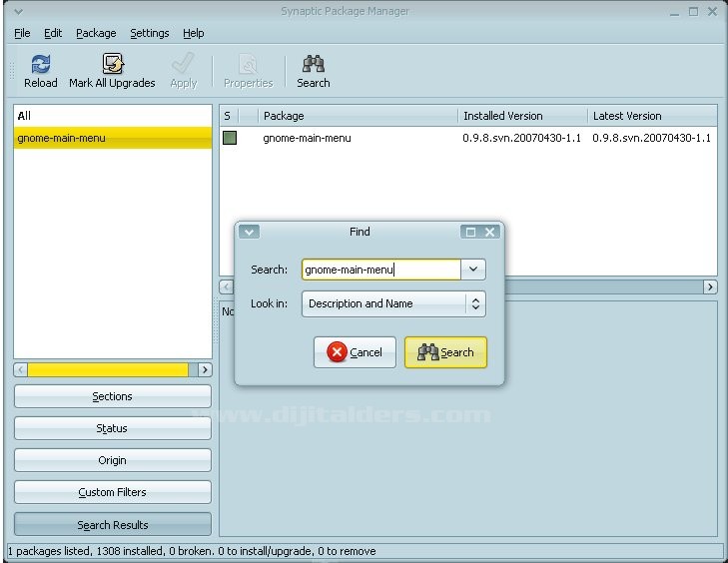728x563 pixels.
Task: Sort by Latest Version column header
Action: coord(652,116)
